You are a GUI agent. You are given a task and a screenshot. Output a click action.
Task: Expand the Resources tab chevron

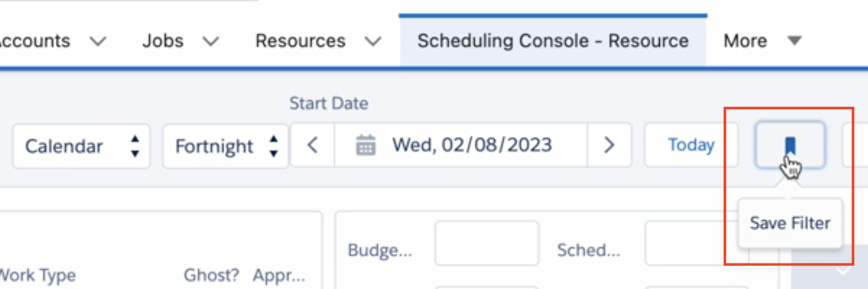[373, 41]
